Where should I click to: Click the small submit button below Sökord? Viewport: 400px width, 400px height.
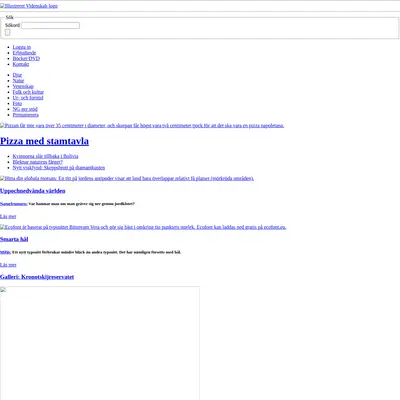click(8, 32)
